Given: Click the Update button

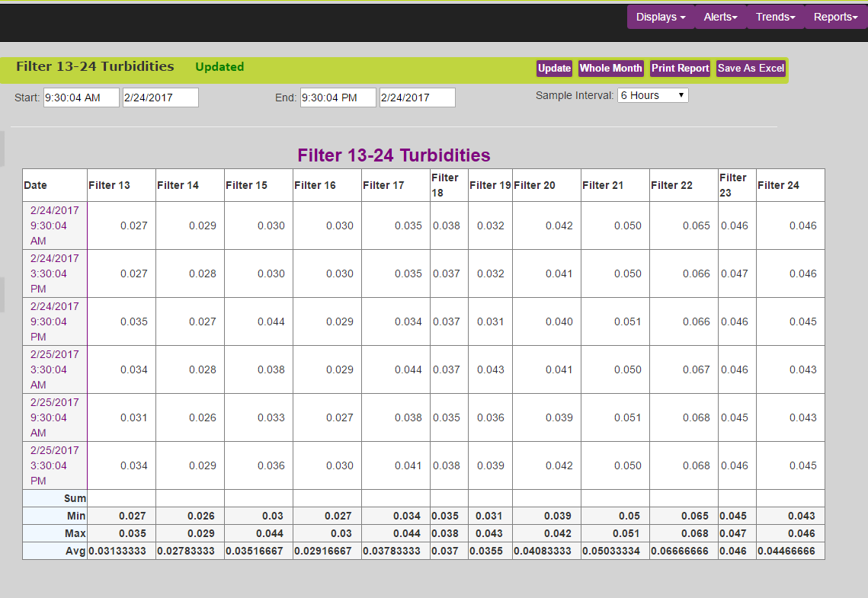Looking at the screenshot, I should tap(554, 68).
